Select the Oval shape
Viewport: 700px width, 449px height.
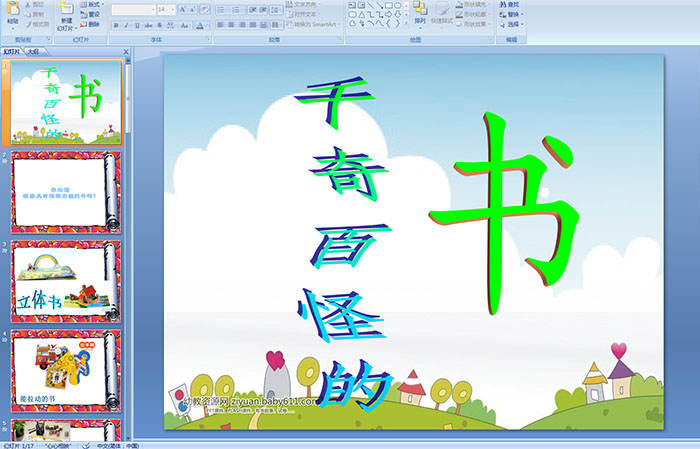pos(398,5)
